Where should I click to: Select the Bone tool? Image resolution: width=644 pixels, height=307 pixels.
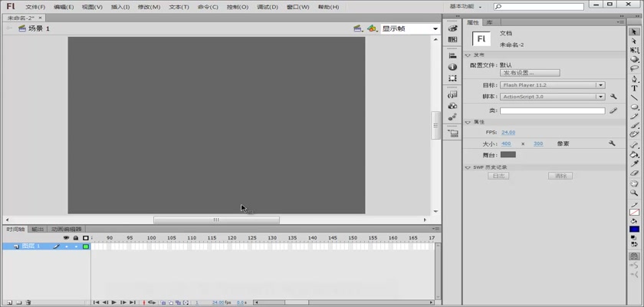pos(635,145)
